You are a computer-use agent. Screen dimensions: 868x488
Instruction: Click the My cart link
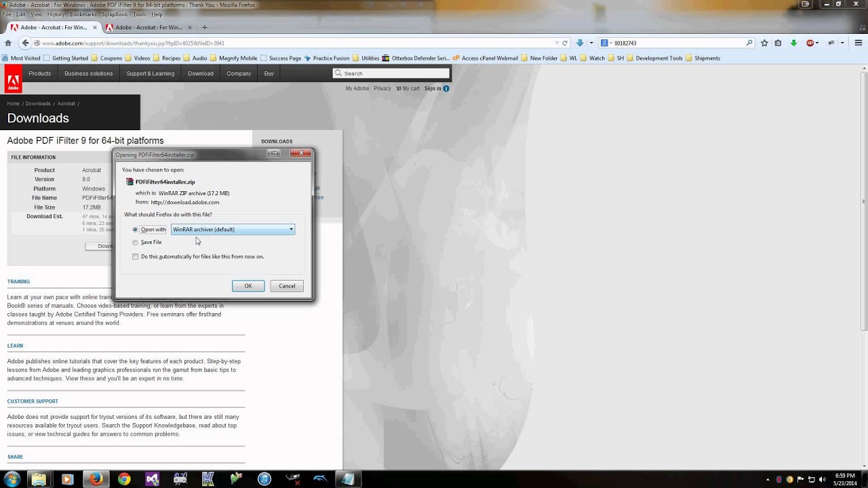point(408,88)
